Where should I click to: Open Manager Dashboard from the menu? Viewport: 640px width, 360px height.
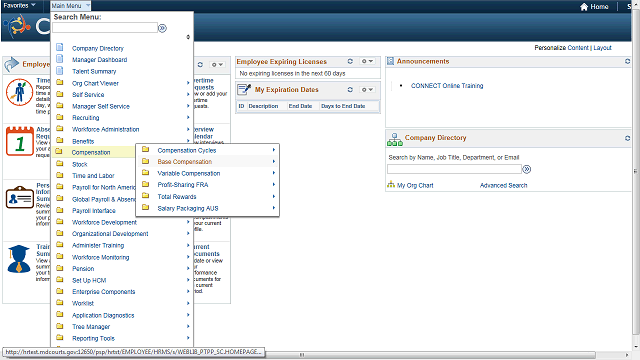coord(100,60)
